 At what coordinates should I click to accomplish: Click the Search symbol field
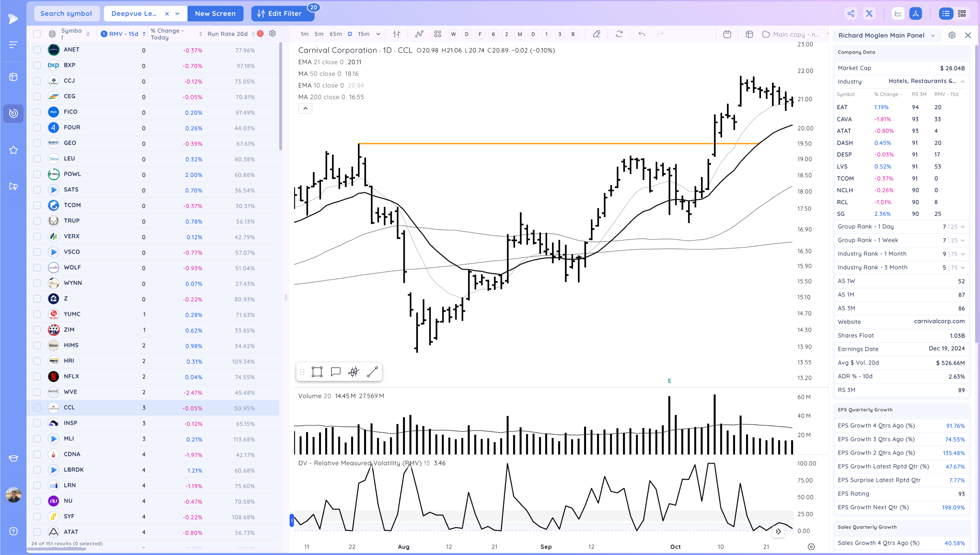click(66, 14)
